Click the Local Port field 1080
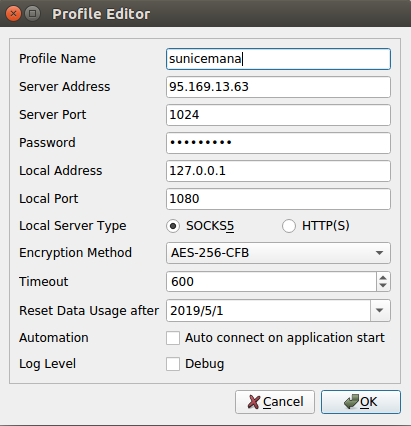 [x=278, y=199]
